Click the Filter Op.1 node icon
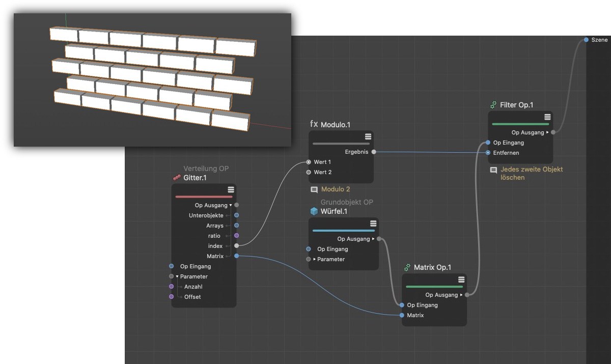The image size is (611, 364). pyautogui.click(x=493, y=105)
